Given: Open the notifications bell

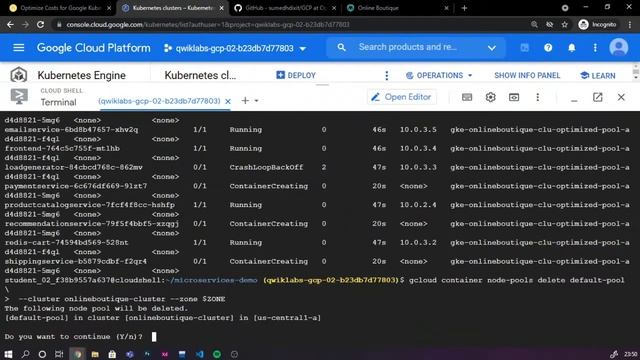Looking at the screenshot, I should 572,48.
